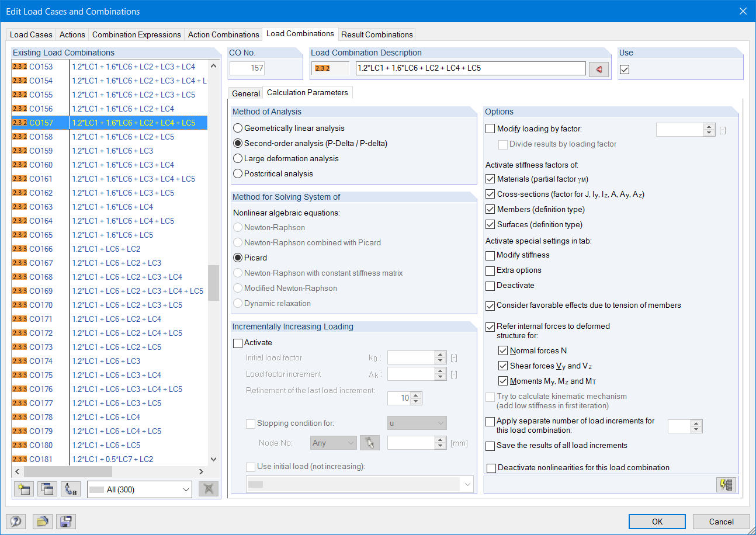Select load combination CO158
Viewport: 756px width, 535px height.
[109, 137]
